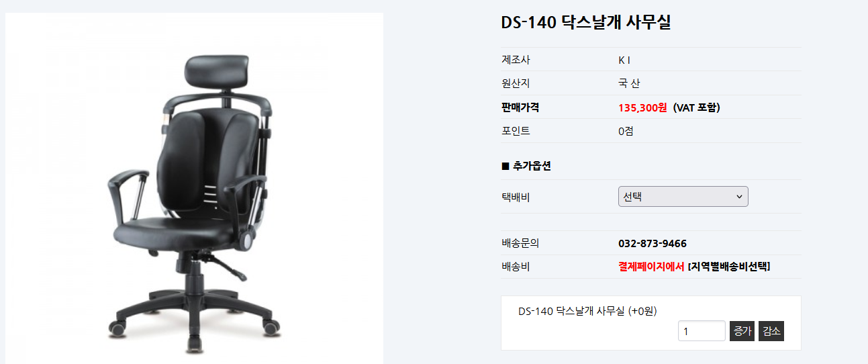Click the 배송문의 row label
The height and width of the screenshot is (364, 868).
coord(520,243)
